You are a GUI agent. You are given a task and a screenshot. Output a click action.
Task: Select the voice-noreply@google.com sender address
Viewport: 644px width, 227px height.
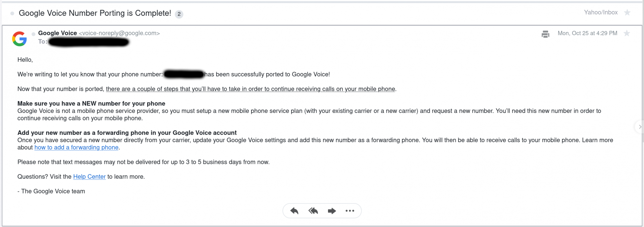[x=119, y=33]
